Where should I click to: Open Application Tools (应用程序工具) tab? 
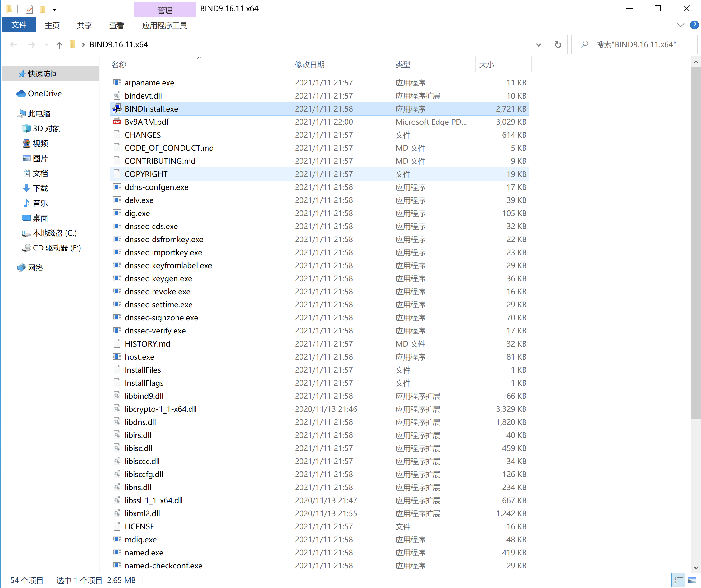(165, 25)
